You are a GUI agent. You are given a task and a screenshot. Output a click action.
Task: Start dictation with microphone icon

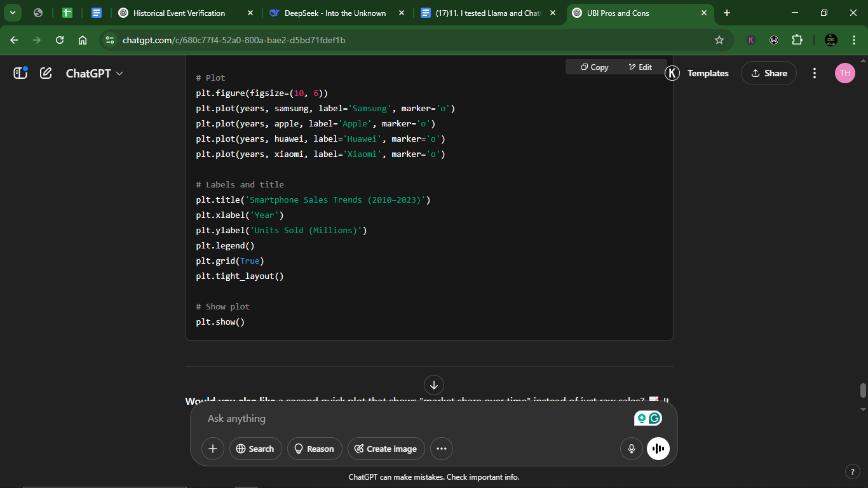pyautogui.click(x=632, y=449)
